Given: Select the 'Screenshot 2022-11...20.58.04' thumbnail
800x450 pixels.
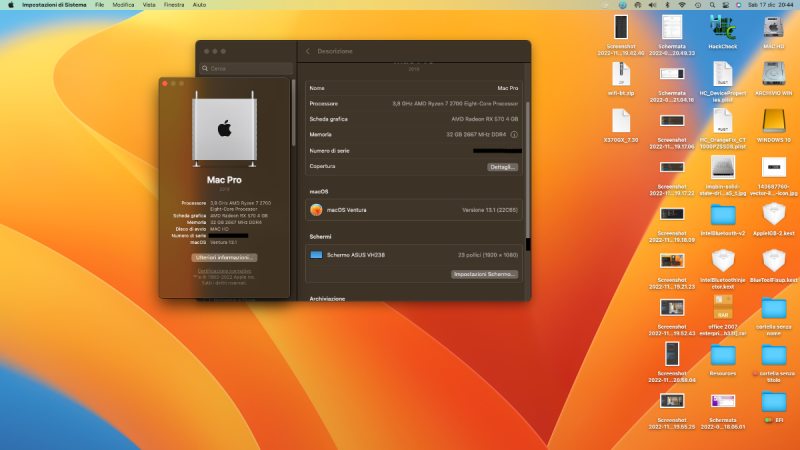Looking at the screenshot, I should tap(672, 354).
